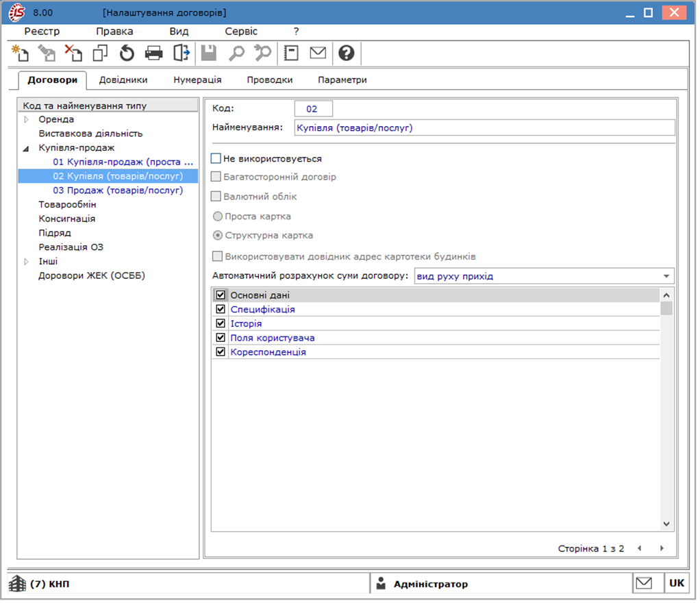Click the 'Специфікація' link text
Image resolution: width=700 pixels, height=603 pixels.
262,310
